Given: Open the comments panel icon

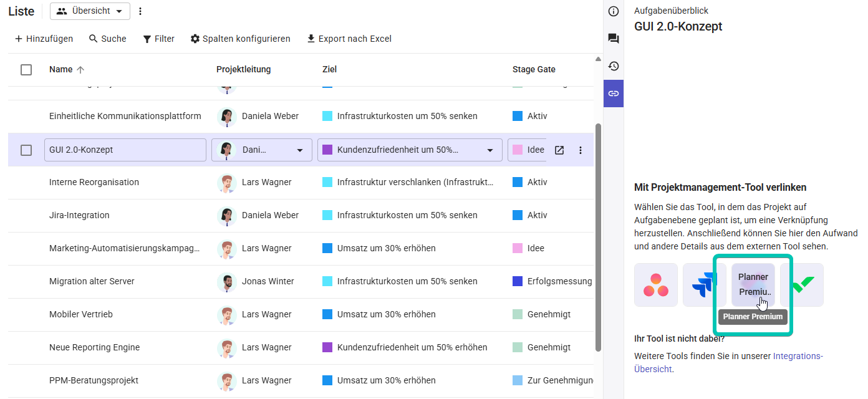Looking at the screenshot, I should (x=613, y=38).
